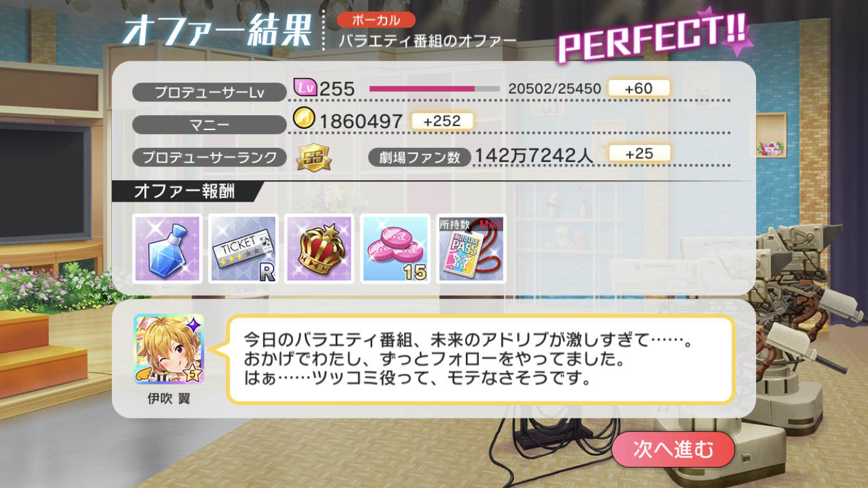Tap the 劇場ファン数 label
This screenshot has width=868, height=488.
point(419,157)
